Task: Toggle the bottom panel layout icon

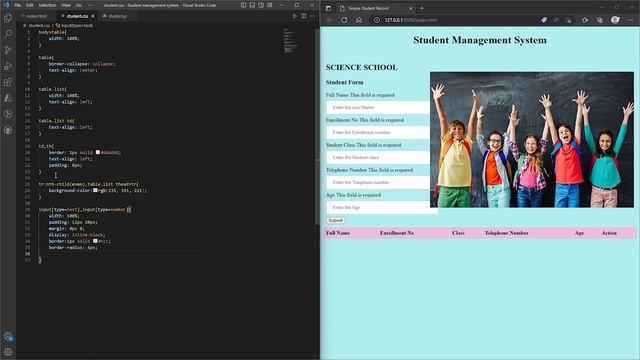Action: [x=252, y=5]
